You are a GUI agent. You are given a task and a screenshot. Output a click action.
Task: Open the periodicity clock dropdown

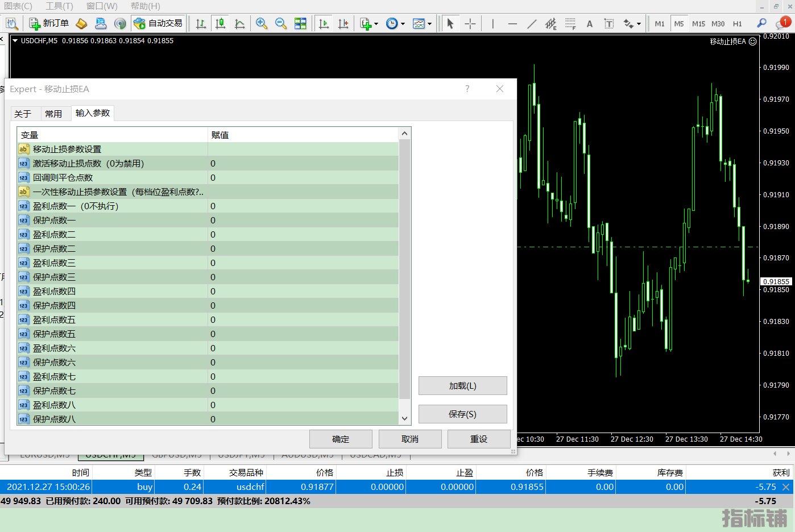tap(395, 23)
